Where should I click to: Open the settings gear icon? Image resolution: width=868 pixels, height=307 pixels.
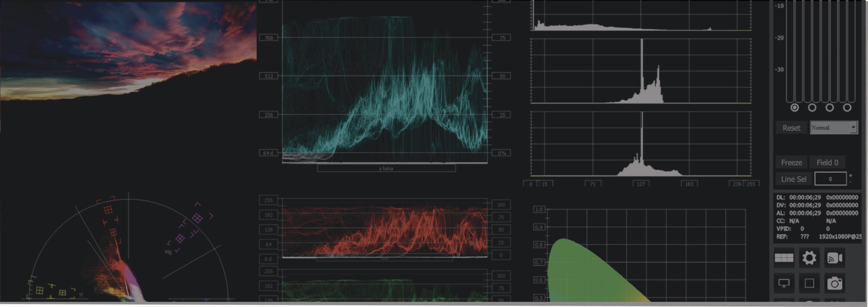point(809,258)
